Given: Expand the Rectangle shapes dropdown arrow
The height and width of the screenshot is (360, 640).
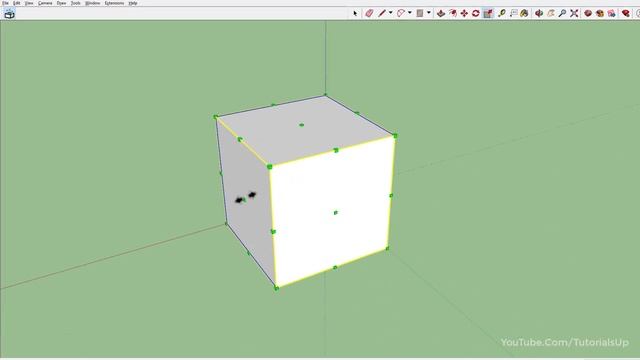Looking at the screenshot, I should pyautogui.click(x=429, y=13).
